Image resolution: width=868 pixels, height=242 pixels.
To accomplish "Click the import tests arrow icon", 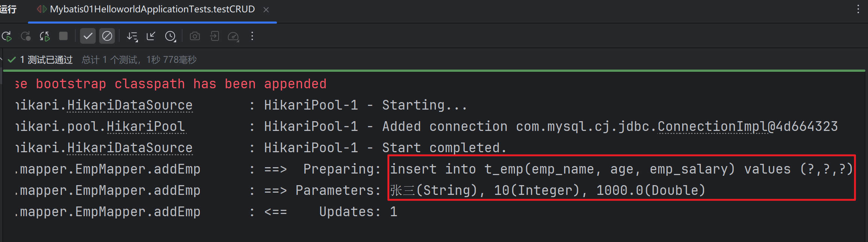I will click(x=214, y=36).
